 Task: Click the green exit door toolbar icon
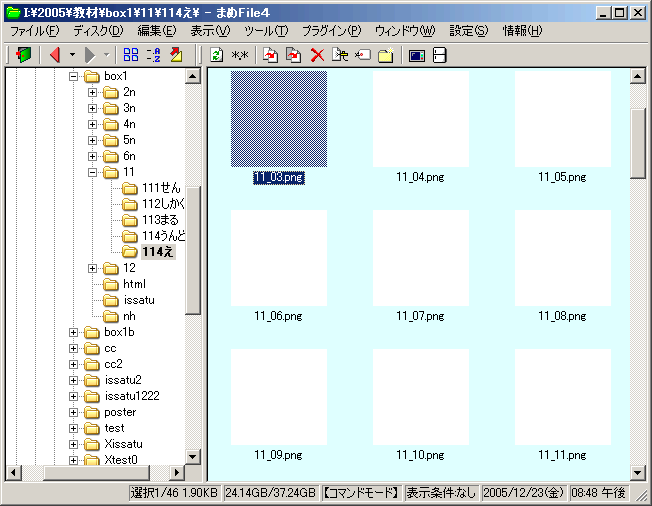pos(21,55)
